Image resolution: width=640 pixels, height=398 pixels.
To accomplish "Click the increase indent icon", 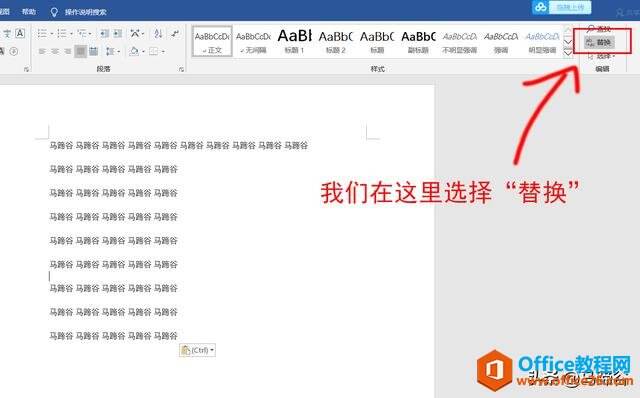I will [x=118, y=33].
